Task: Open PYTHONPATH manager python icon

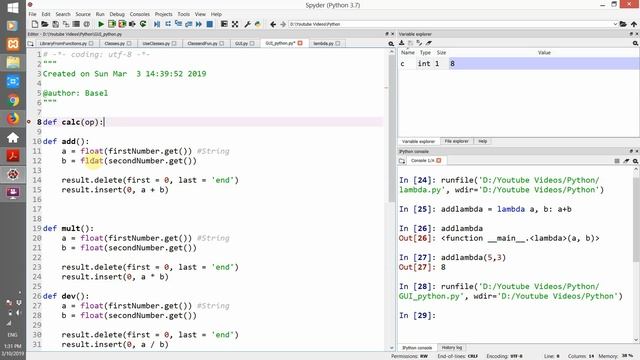Action: pyautogui.click(x=258, y=24)
